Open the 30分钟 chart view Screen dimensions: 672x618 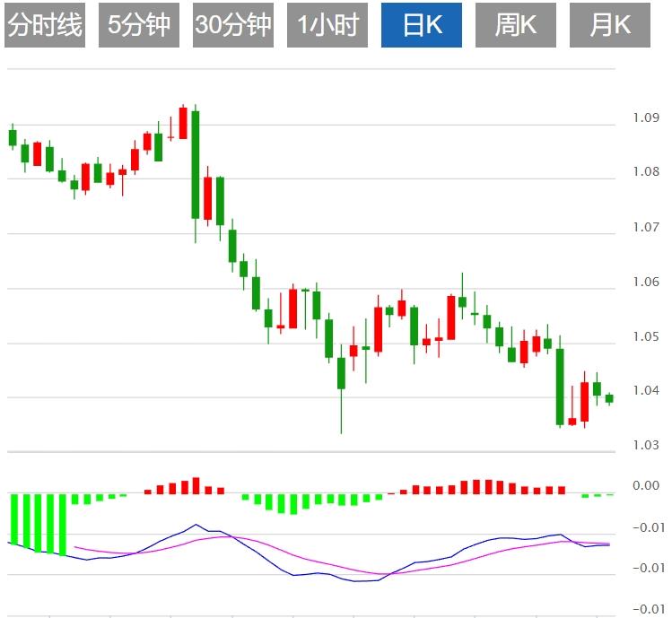coord(233,25)
